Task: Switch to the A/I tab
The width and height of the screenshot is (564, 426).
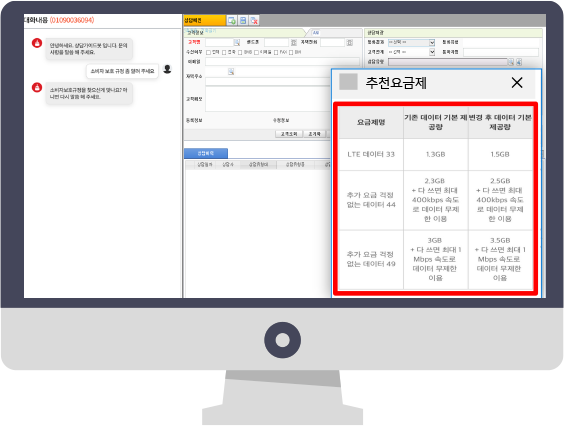Action: click(316, 33)
